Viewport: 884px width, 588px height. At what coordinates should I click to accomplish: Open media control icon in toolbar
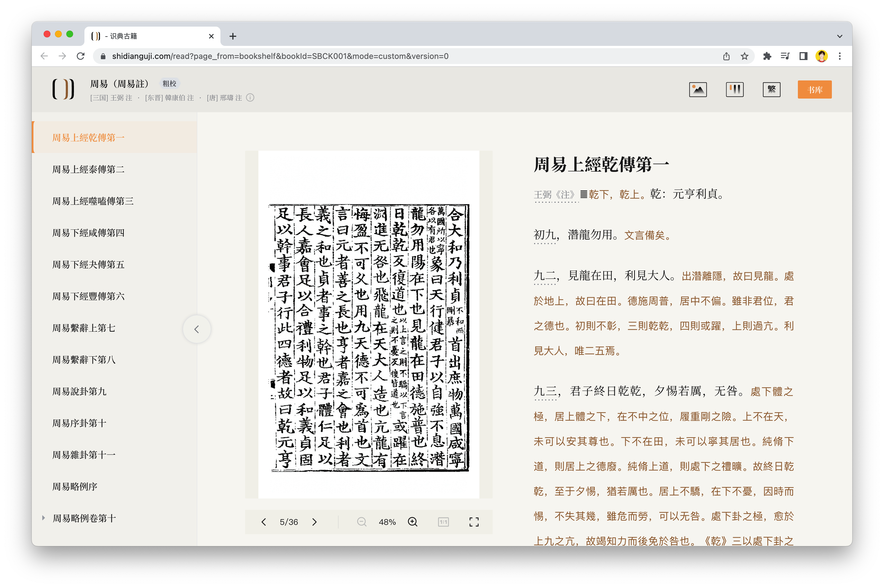point(785,56)
